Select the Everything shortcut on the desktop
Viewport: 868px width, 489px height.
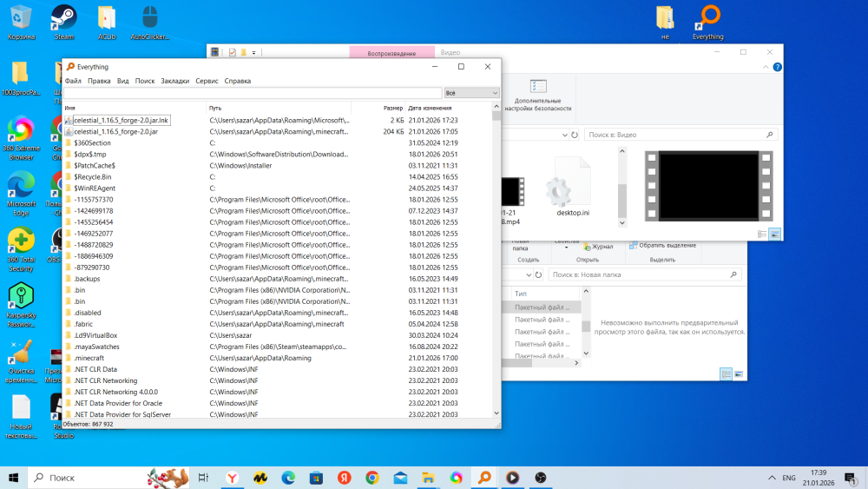tap(708, 23)
